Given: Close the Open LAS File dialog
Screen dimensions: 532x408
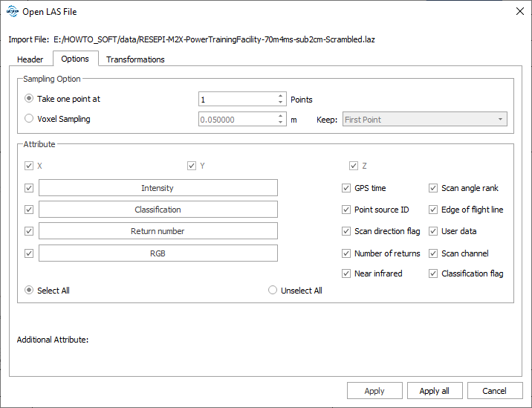Looking at the screenshot, I should 519,12.
